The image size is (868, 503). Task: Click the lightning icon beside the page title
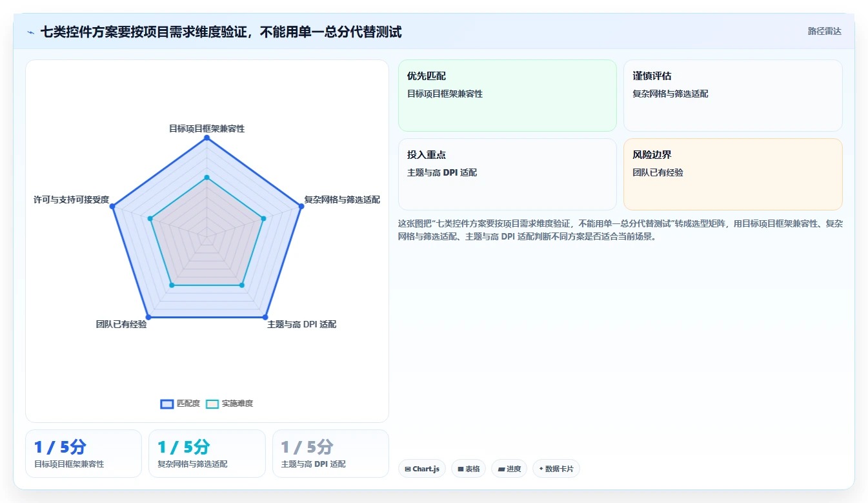pos(30,32)
